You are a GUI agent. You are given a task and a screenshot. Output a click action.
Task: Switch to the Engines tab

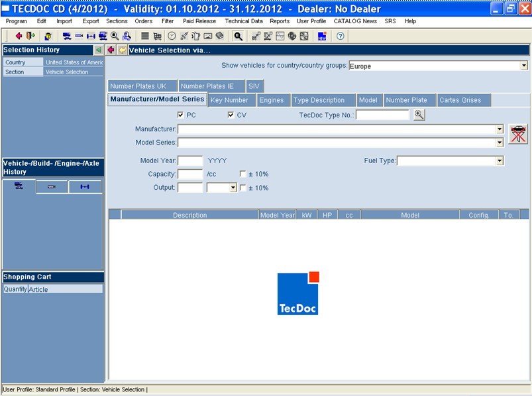273,100
